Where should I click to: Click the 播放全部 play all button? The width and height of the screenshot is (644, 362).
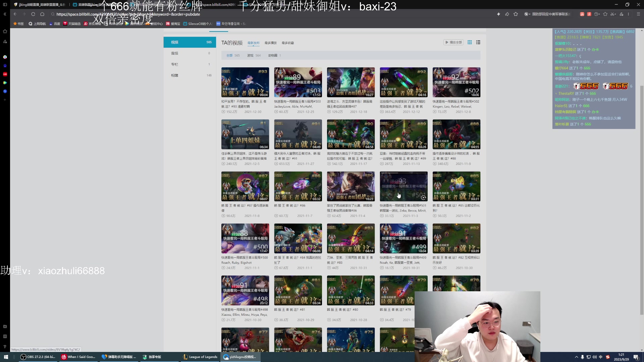pos(453,42)
